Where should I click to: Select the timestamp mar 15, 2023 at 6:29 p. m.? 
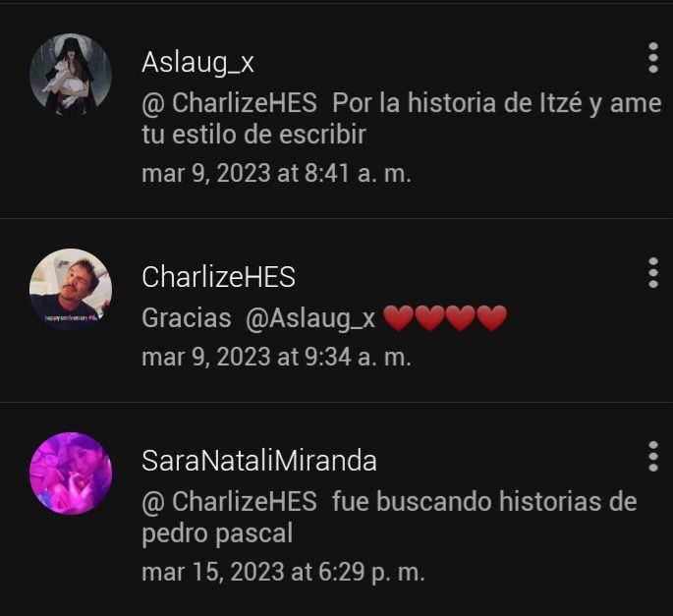(x=283, y=572)
